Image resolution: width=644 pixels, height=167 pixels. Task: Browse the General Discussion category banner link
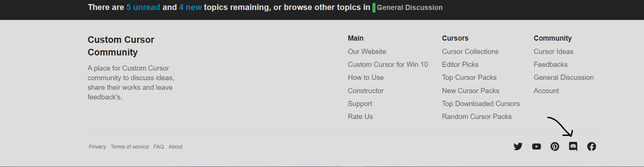pos(409,7)
